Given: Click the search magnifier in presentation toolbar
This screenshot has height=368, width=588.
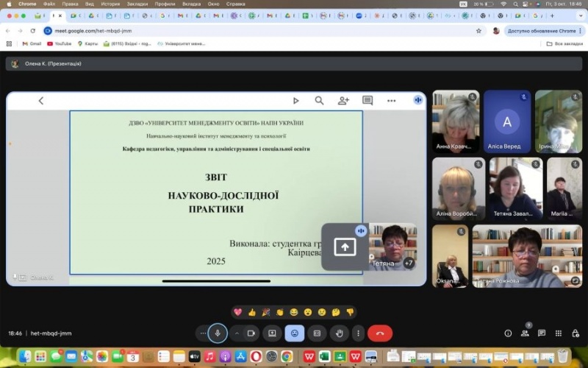Looking at the screenshot, I should tap(319, 101).
